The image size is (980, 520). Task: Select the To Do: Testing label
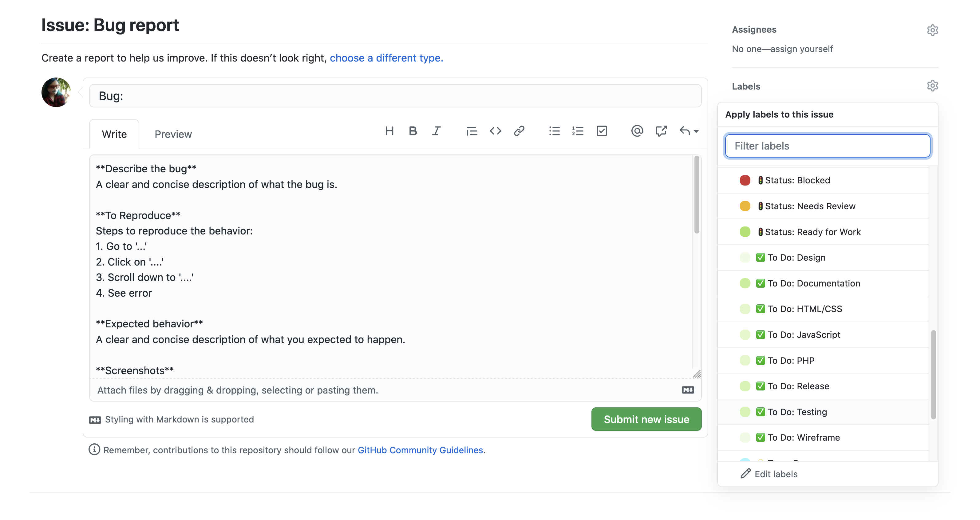(823, 412)
